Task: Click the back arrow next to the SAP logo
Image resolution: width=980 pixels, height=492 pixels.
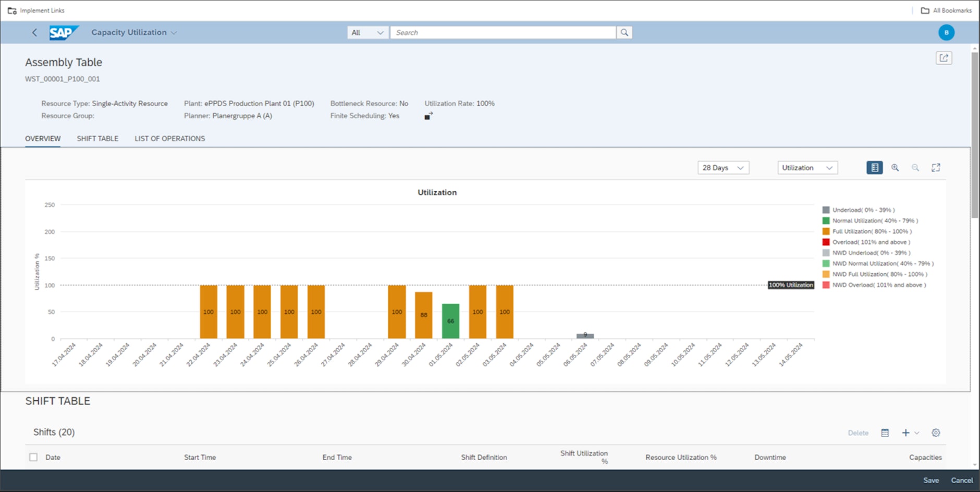Action: (34, 32)
